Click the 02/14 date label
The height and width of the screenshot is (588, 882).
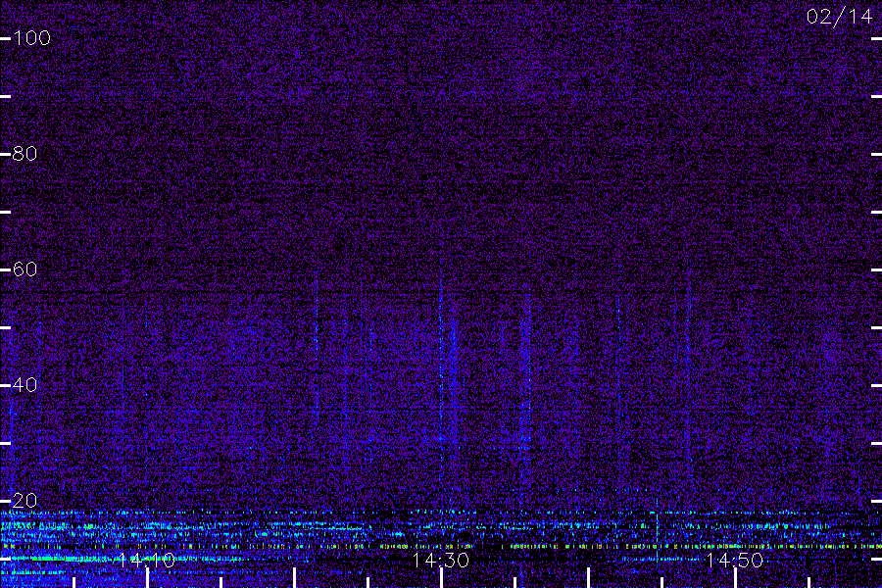tap(839, 17)
